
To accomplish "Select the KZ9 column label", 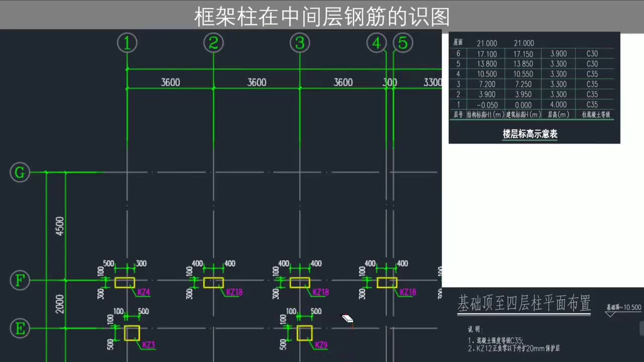I will click(x=321, y=345).
